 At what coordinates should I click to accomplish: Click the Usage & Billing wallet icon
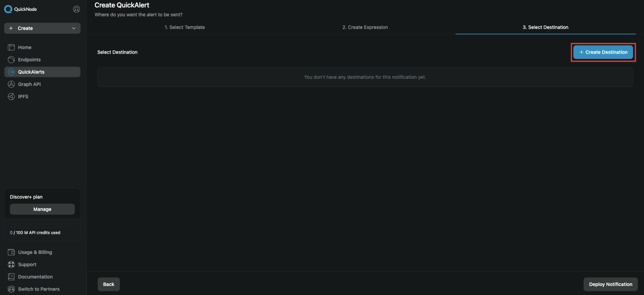pos(11,252)
